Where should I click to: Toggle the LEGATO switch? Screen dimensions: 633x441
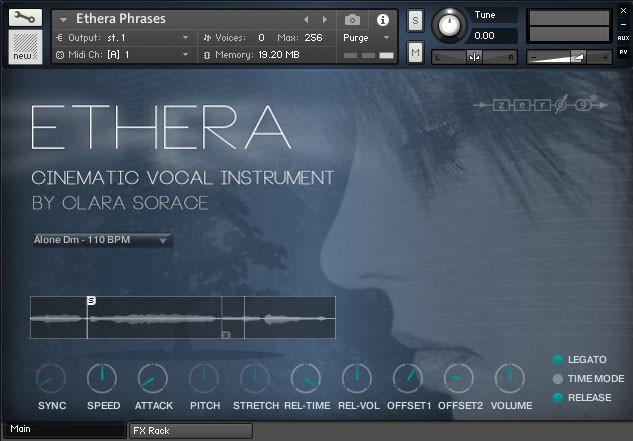pos(558,360)
